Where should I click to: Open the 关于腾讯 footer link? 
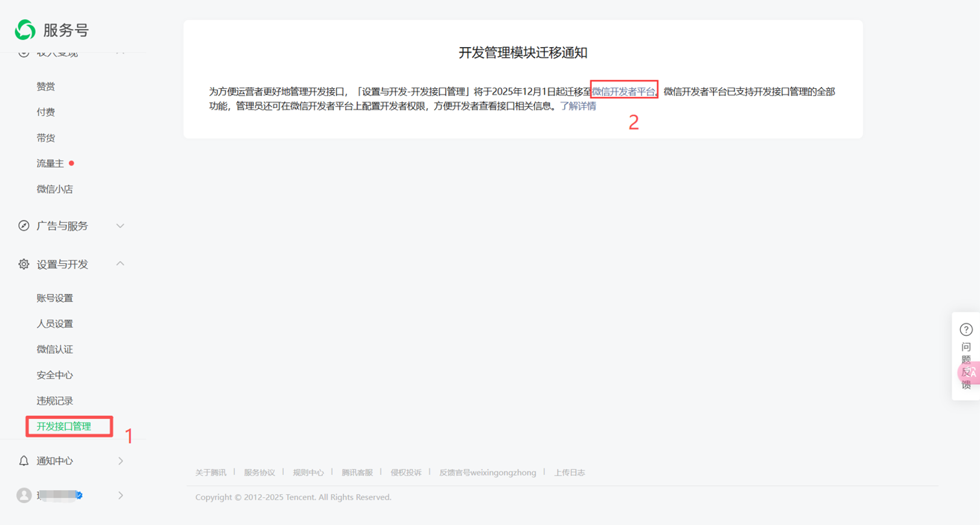coord(210,472)
